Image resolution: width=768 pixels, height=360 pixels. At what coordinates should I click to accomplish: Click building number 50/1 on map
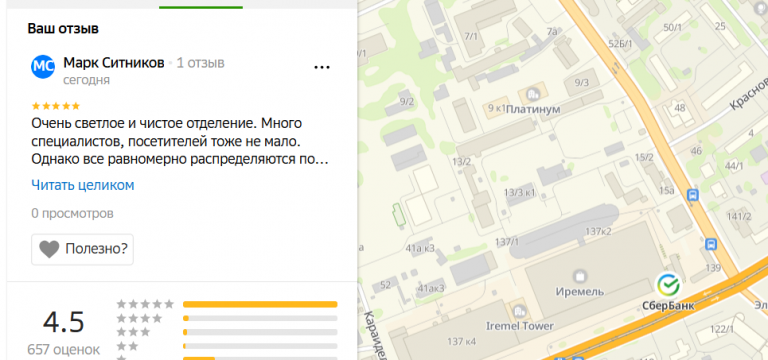(672, 27)
